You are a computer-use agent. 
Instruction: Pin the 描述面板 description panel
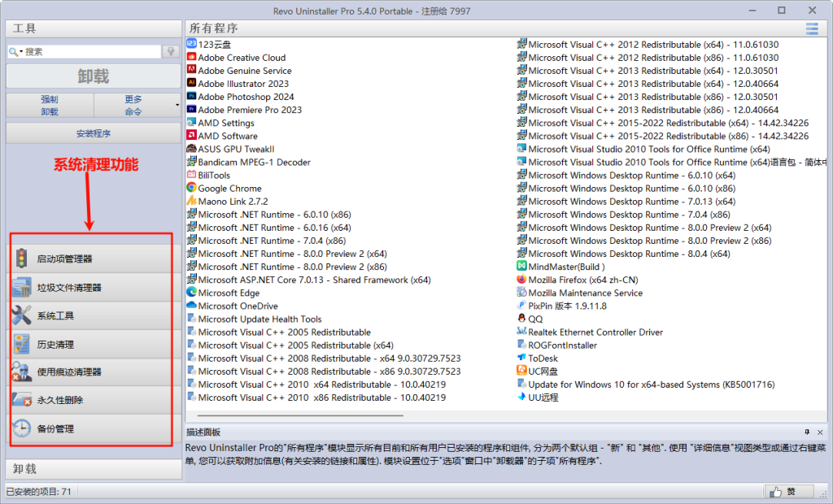click(807, 432)
